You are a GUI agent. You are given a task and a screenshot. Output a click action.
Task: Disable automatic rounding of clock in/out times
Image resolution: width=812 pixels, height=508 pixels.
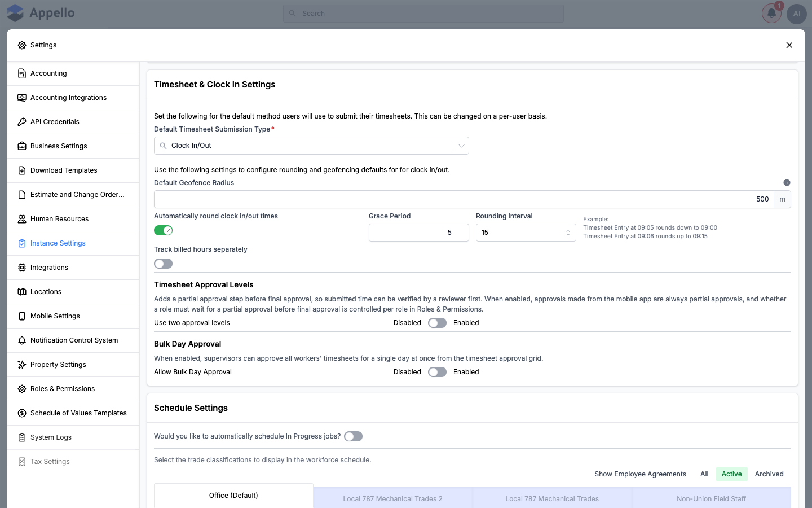pyautogui.click(x=164, y=230)
